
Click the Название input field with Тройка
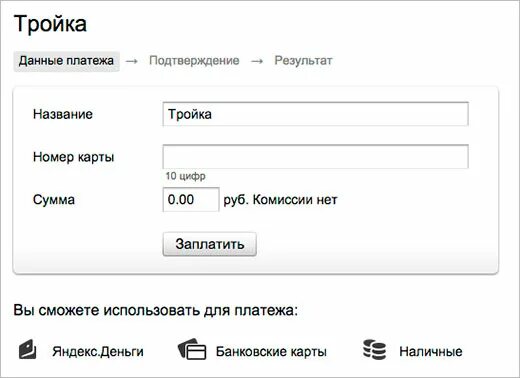point(315,114)
